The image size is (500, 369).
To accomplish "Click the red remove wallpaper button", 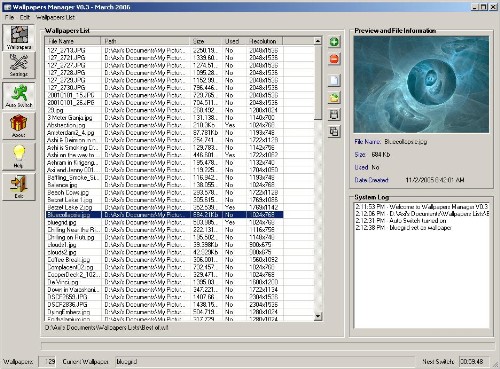I will point(334,59).
